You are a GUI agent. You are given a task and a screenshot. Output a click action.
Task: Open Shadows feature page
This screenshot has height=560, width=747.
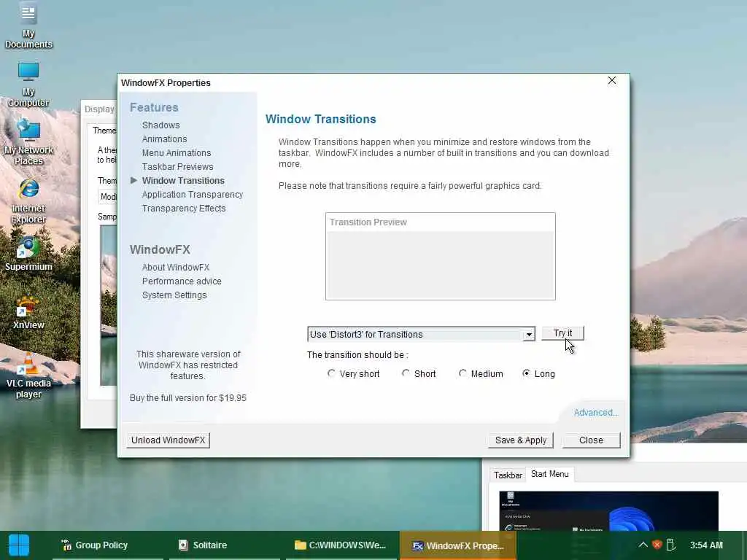(160, 125)
